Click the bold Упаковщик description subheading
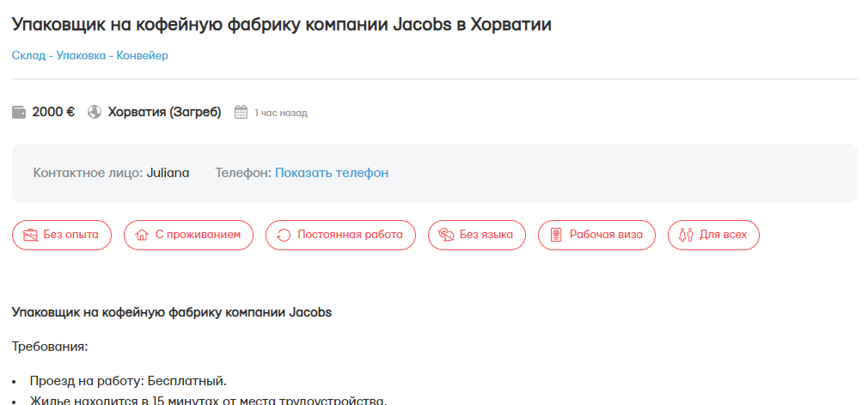The width and height of the screenshot is (868, 405). click(x=172, y=312)
